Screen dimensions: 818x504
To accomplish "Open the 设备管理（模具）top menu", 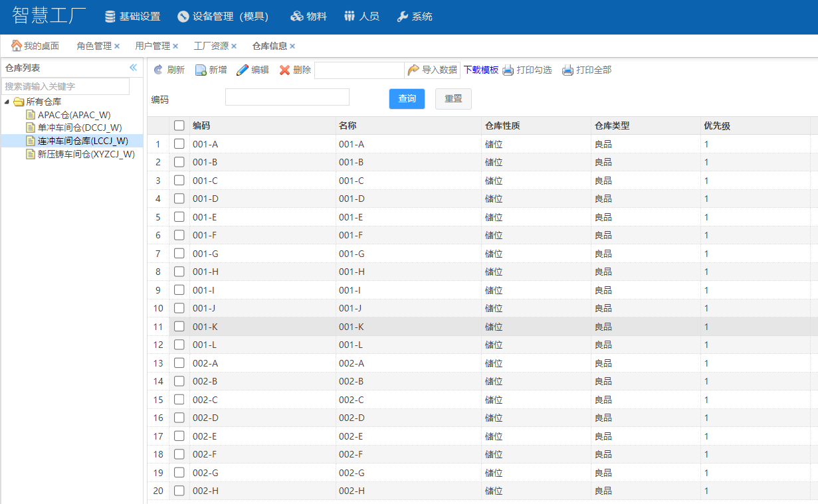I will click(x=223, y=17).
